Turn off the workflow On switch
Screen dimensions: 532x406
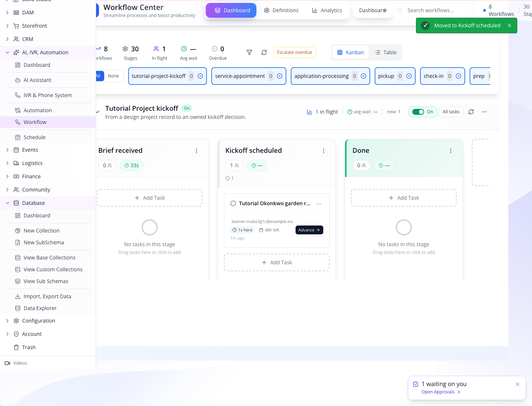point(418,112)
